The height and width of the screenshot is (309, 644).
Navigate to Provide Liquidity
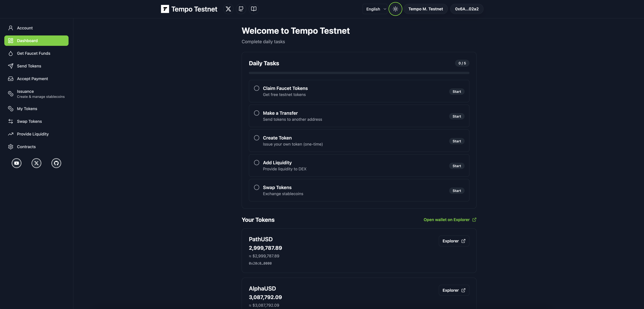pos(36,134)
